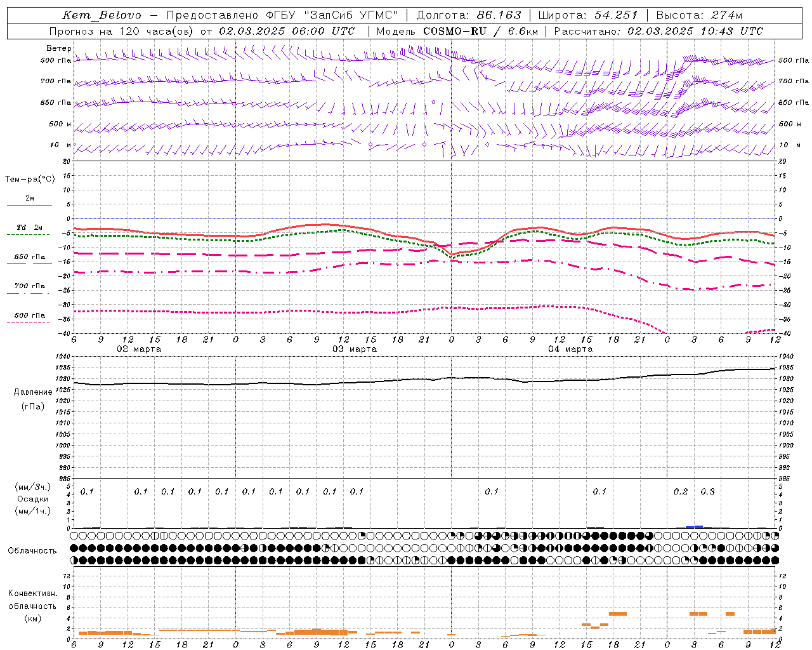The width and height of the screenshot is (812, 650).
Task: Click the 500 гПа temperature legend entry
Action: click(x=29, y=315)
